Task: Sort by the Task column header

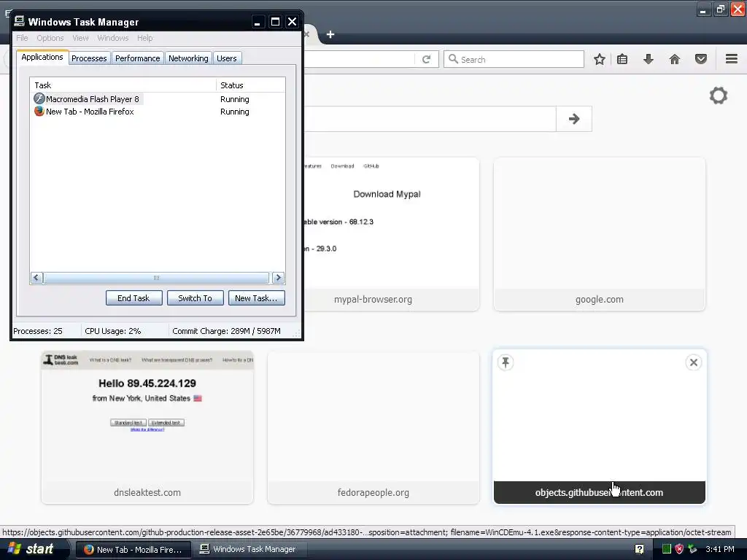Action: coord(123,85)
